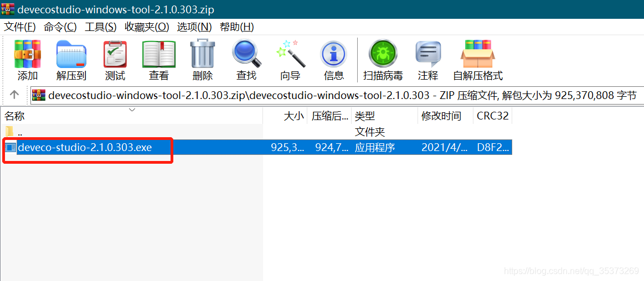The height and width of the screenshot is (281, 644).
Task: Click the 文件夹 type cell of parent row
Action: point(370,132)
